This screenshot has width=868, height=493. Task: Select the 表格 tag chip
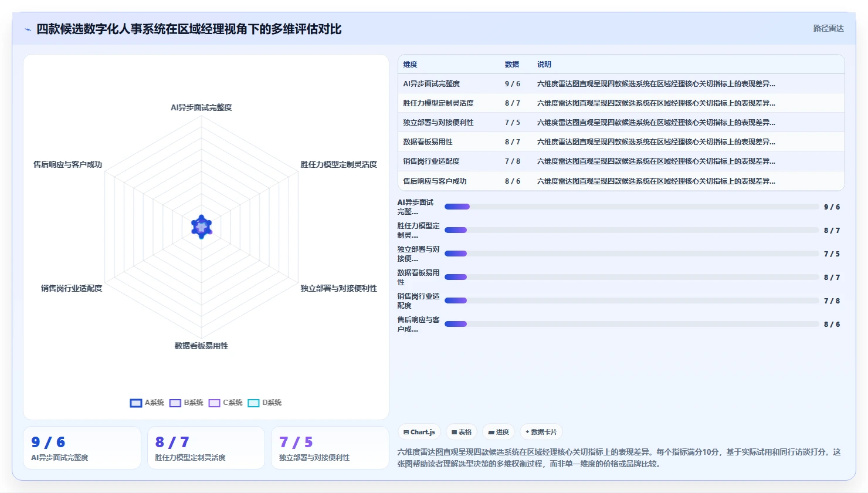(462, 432)
